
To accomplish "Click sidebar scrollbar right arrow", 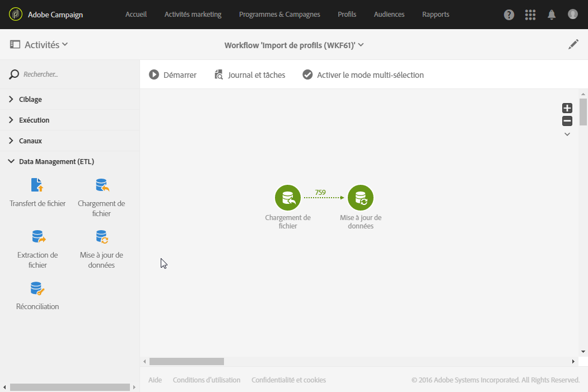I will pos(134,387).
